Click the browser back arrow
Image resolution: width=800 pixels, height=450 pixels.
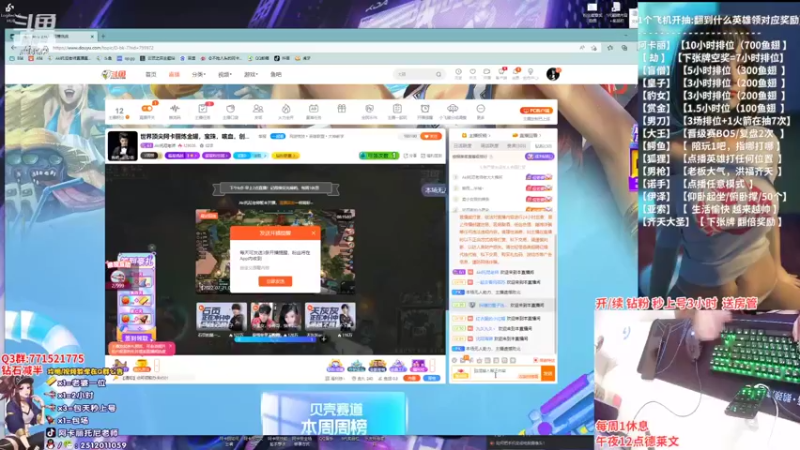[x=14, y=48]
